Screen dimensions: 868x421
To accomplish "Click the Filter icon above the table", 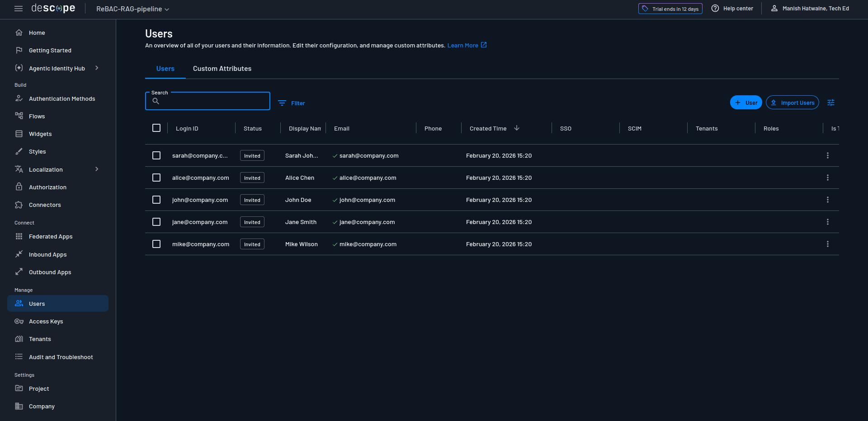I will coord(281,103).
